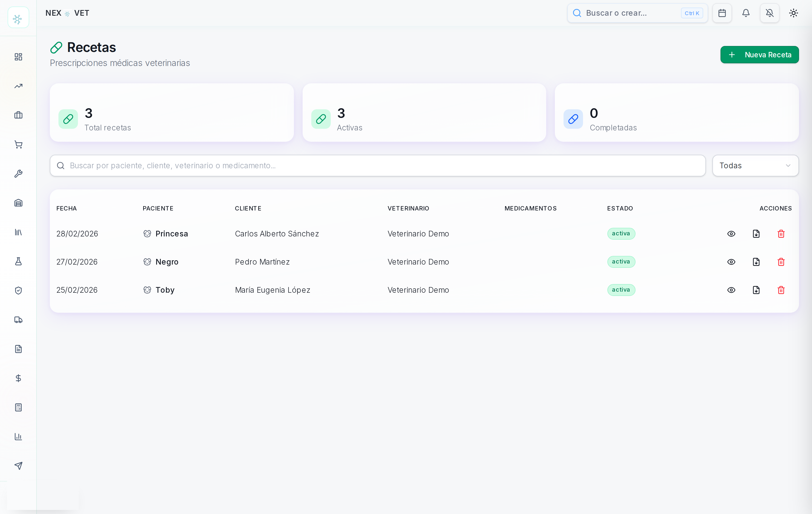Delete Toby's prescription with trash icon
The image size is (812, 514).
pos(781,290)
